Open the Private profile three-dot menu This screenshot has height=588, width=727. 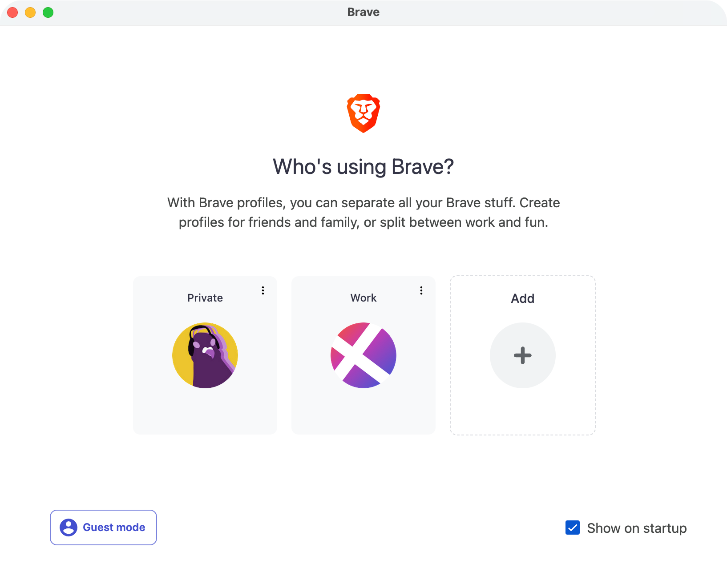263,290
